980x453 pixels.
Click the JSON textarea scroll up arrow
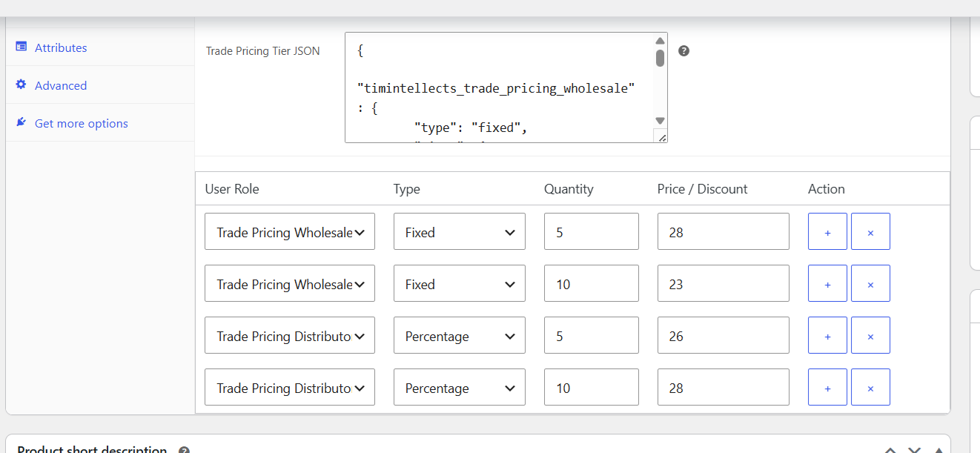coord(660,41)
